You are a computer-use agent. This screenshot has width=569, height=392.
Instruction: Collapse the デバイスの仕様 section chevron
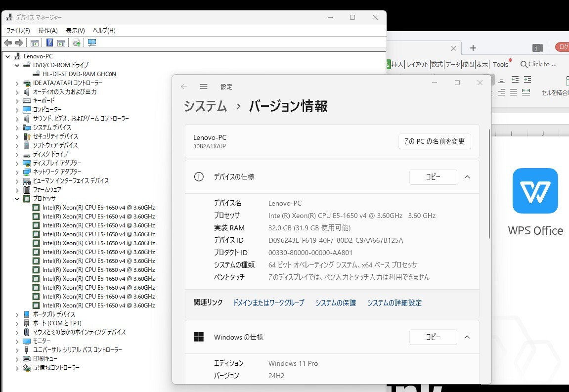click(x=467, y=177)
